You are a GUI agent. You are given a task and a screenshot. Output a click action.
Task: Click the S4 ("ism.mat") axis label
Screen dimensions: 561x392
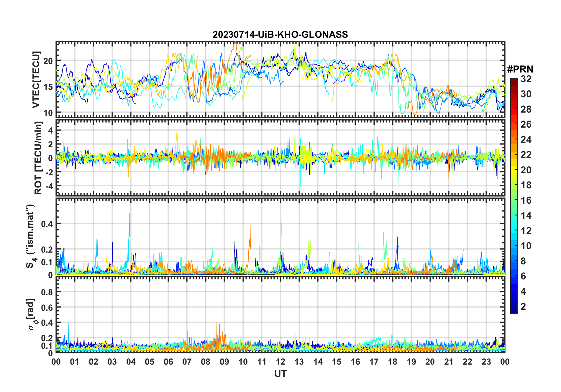point(30,236)
